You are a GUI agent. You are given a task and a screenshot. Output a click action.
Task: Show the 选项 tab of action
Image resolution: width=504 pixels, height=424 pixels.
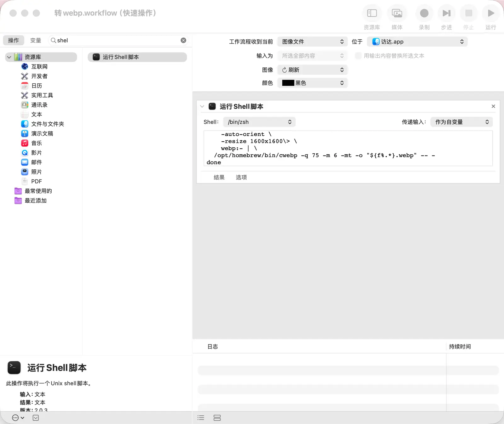coord(241,177)
